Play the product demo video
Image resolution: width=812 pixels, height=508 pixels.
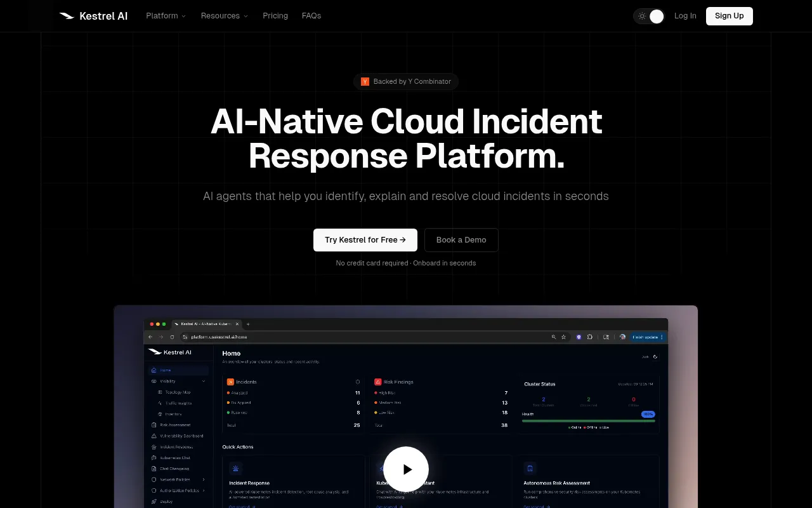pyautogui.click(x=406, y=469)
